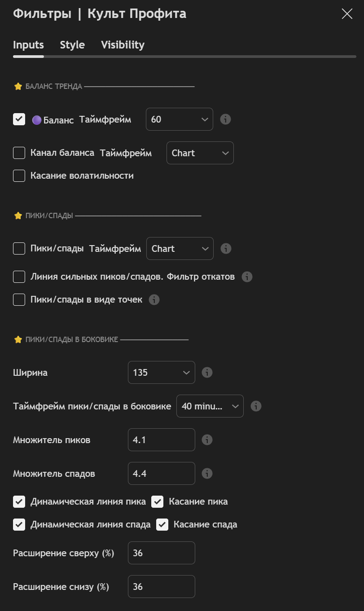Click Расширение сверху (%) input field
This screenshot has width=364, height=611.
point(162,553)
